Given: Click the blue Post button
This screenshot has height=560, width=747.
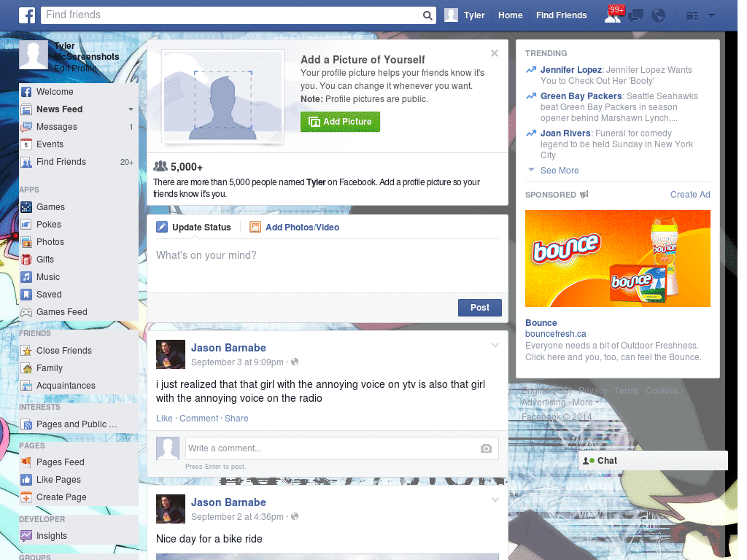Looking at the screenshot, I should click(x=480, y=308).
